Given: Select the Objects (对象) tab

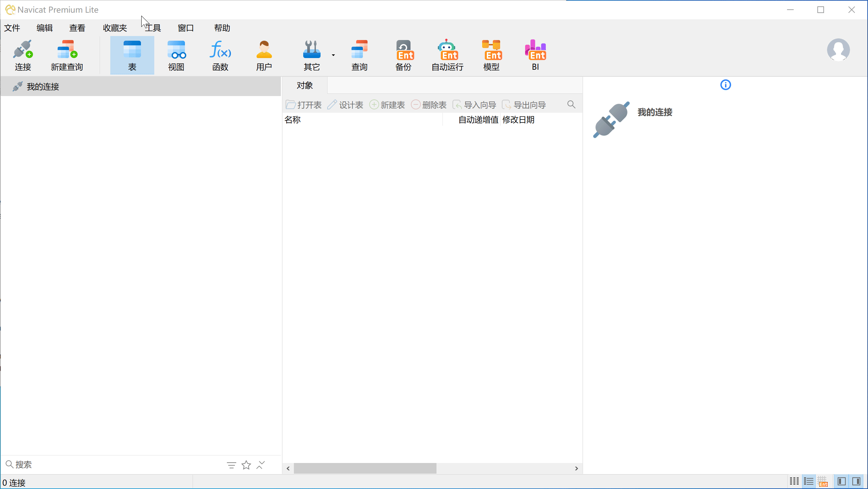Looking at the screenshot, I should (x=305, y=85).
